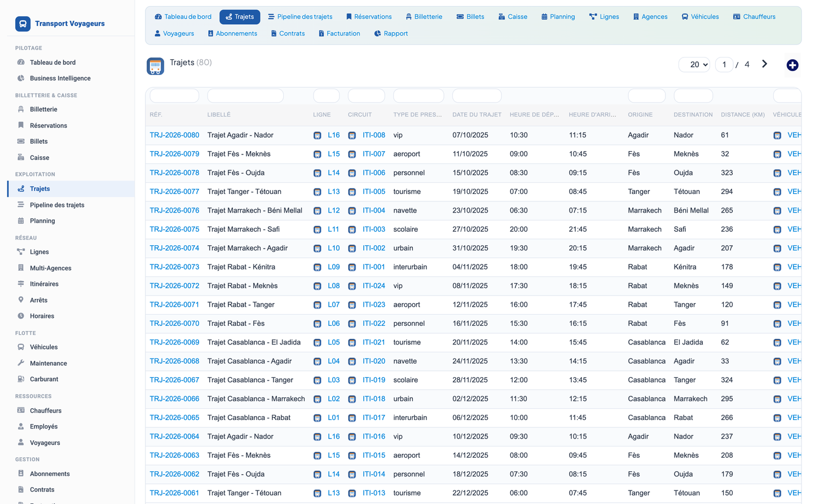
Task: Click the Trajets bus icon beside the title
Action: pyautogui.click(x=156, y=67)
